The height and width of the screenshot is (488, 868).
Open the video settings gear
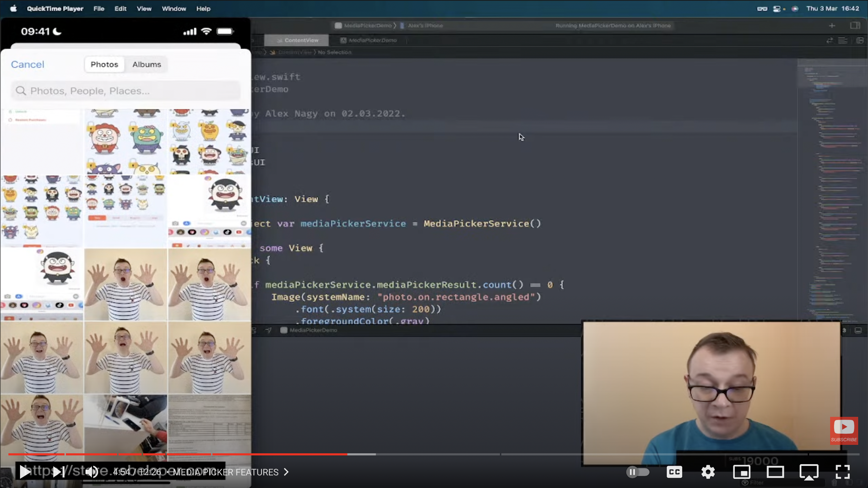pyautogui.click(x=708, y=472)
